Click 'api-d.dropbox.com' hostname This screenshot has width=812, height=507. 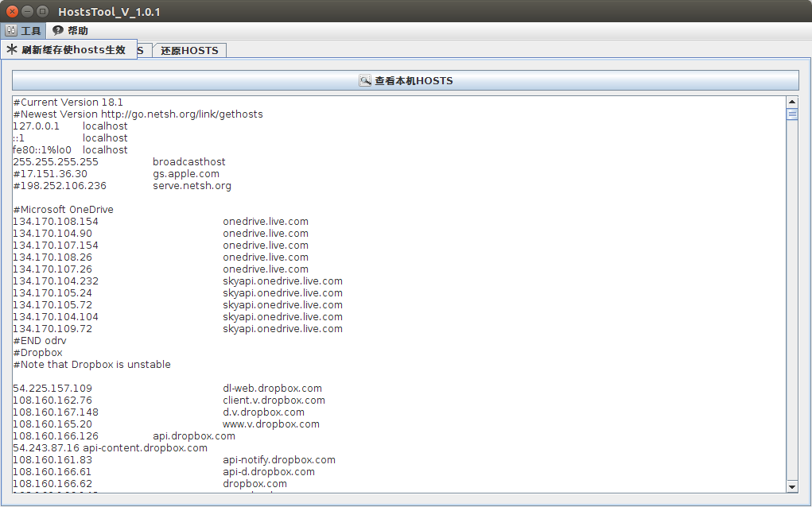[x=269, y=472]
